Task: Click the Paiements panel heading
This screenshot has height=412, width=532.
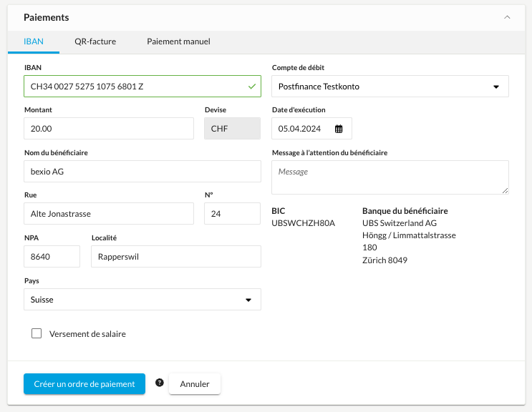Action: [x=47, y=18]
